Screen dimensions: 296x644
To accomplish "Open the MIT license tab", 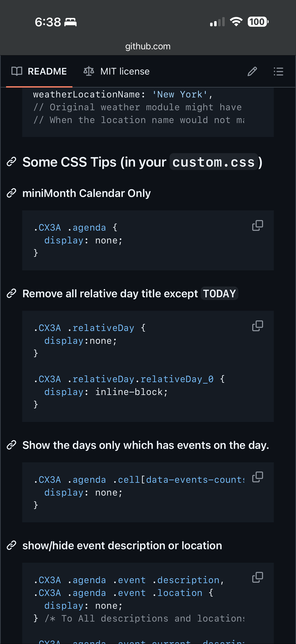I will click(117, 71).
